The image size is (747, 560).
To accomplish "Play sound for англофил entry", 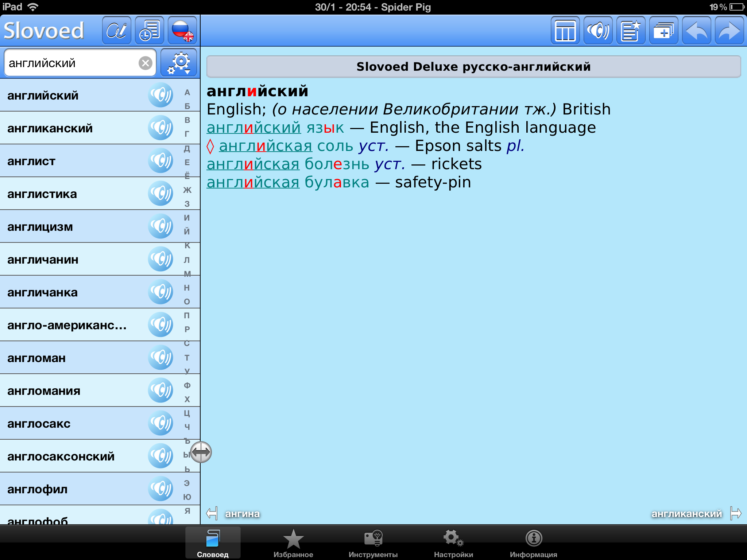I will [160, 489].
